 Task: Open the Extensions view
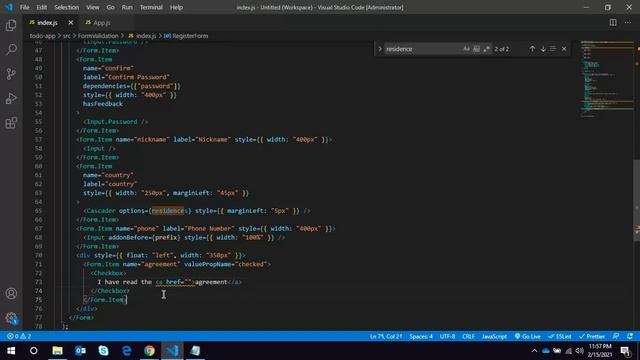tap(11, 123)
